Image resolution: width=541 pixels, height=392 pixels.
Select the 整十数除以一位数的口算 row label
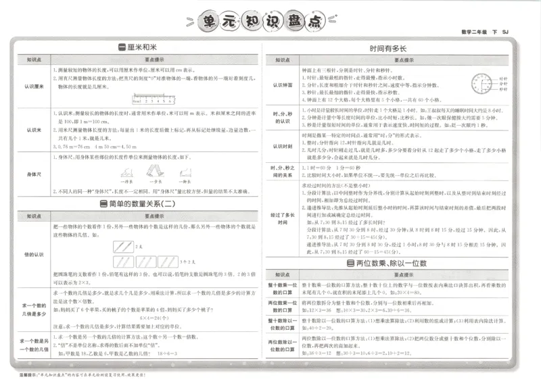pos(283,324)
